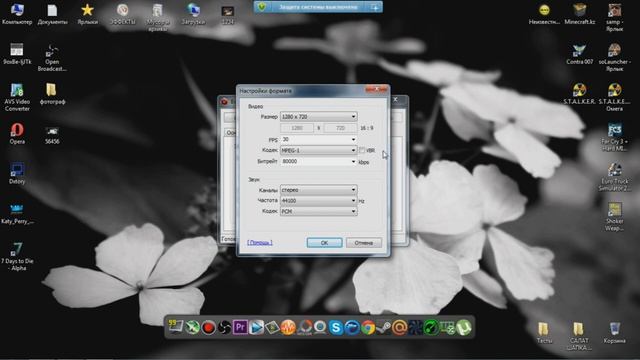Open the Mail.ru @ agent in the dock
The height and width of the screenshot is (360, 640).
tap(399, 327)
